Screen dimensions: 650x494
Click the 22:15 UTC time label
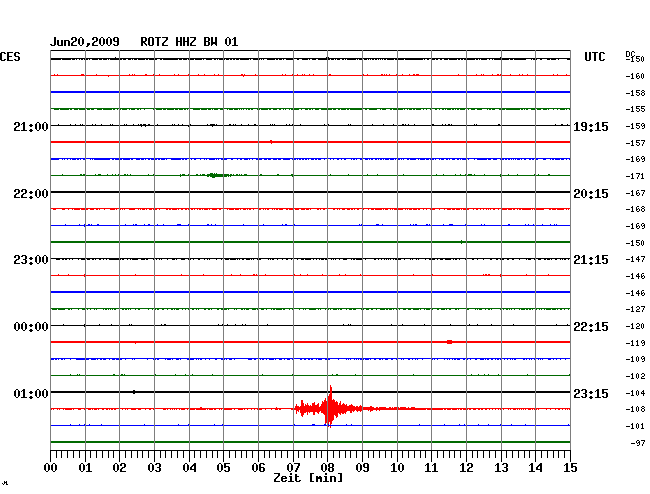(x=591, y=327)
